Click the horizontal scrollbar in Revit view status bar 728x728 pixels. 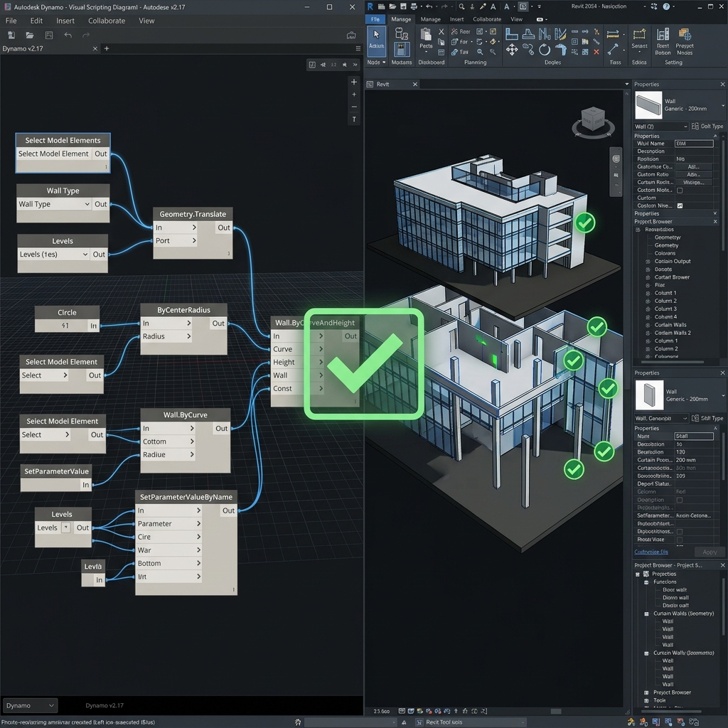click(556, 711)
